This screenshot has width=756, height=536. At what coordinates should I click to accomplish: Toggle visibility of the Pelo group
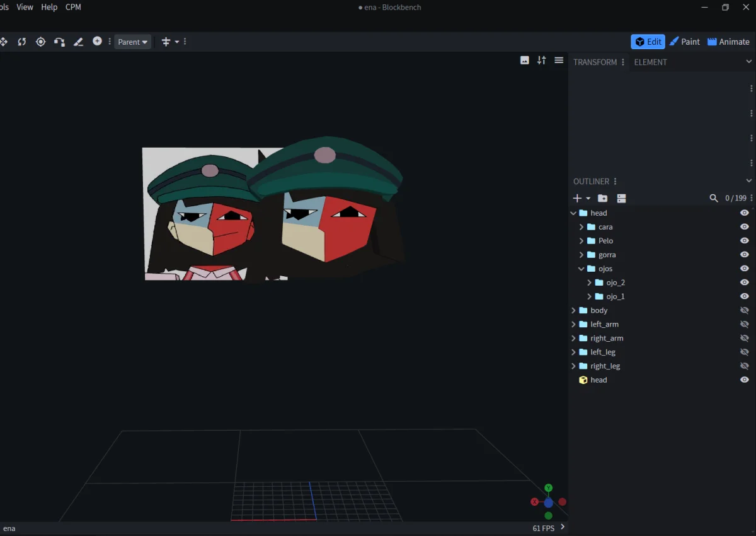coord(745,241)
